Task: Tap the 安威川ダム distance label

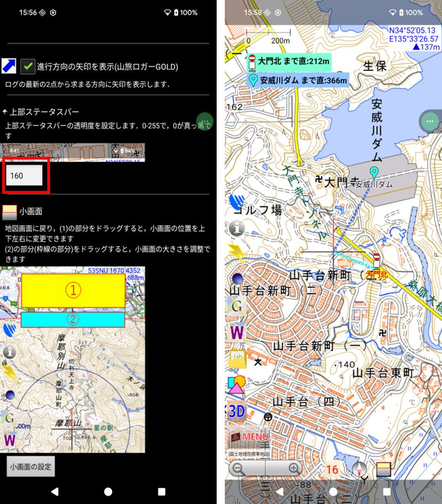Action: [297, 81]
